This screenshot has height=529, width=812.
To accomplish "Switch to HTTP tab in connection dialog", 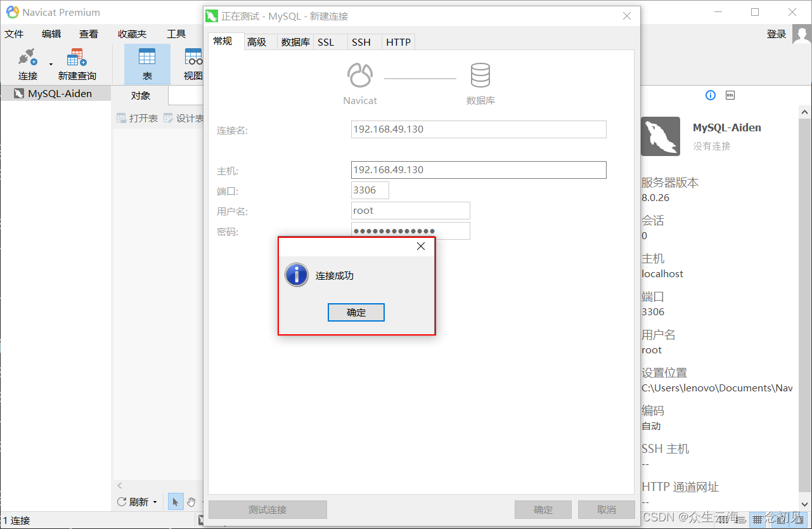I will pyautogui.click(x=399, y=42).
